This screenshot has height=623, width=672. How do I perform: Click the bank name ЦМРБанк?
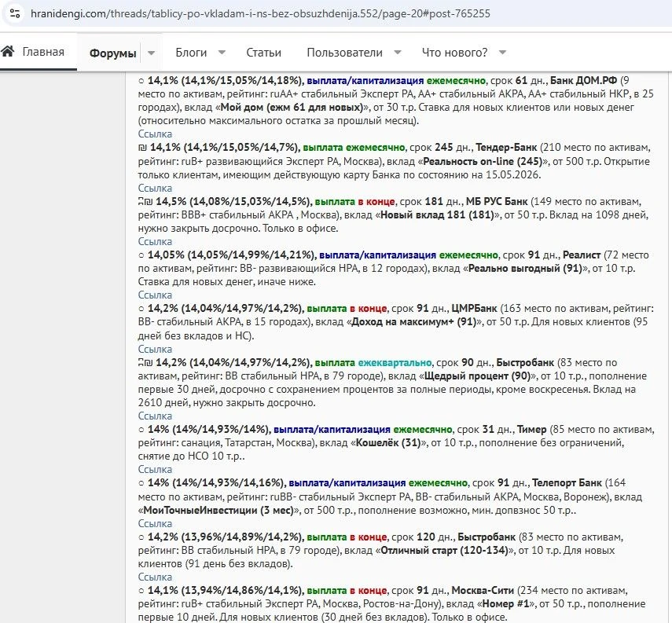pos(474,309)
